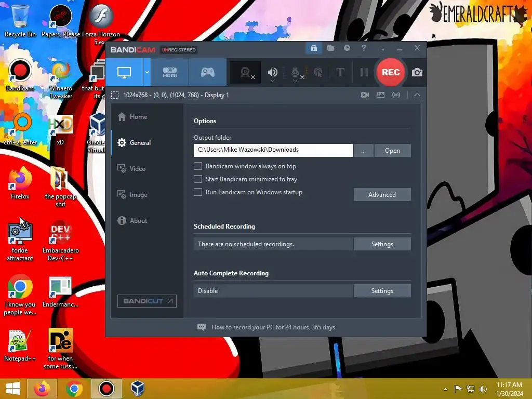Start recording with the REC button
532x399 pixels.
(x=391, y=72)
